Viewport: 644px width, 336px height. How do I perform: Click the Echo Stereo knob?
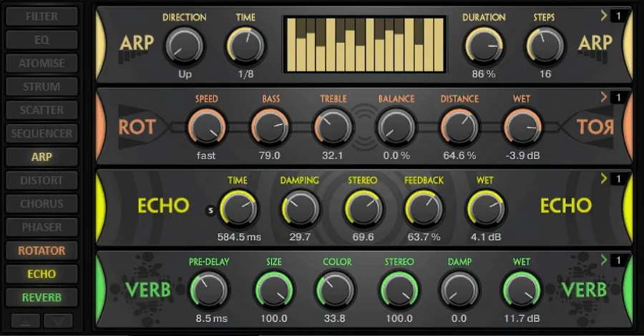click(364, 209)
